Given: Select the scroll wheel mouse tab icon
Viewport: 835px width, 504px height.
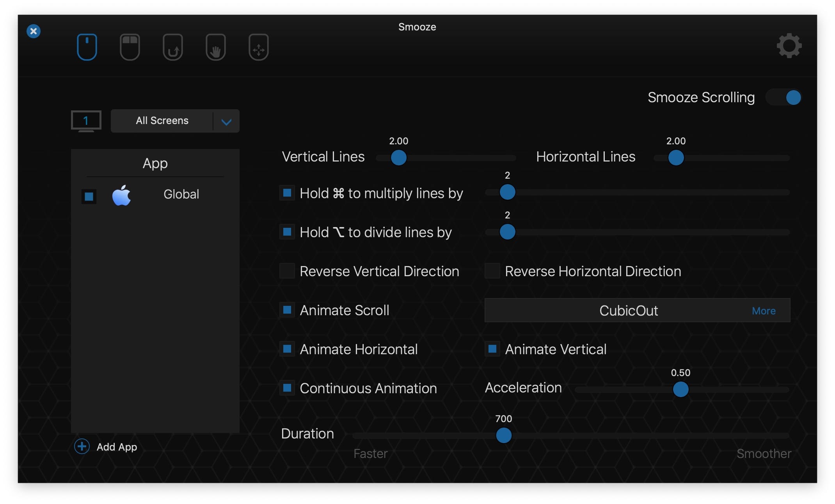Looking at the screenshot, I should (x=87, y=47).
